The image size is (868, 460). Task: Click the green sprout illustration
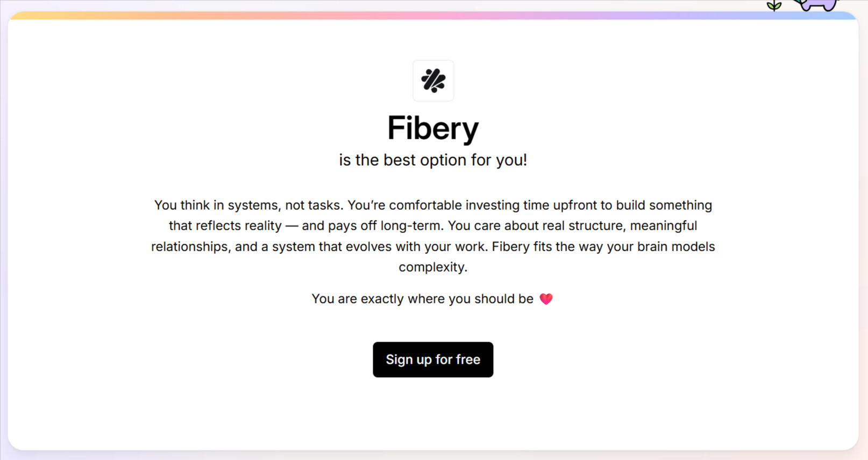click(774, 6)
